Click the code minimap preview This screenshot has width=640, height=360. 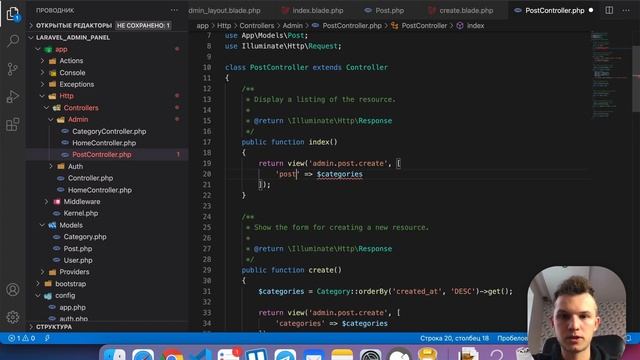click(x=610, y=76)
